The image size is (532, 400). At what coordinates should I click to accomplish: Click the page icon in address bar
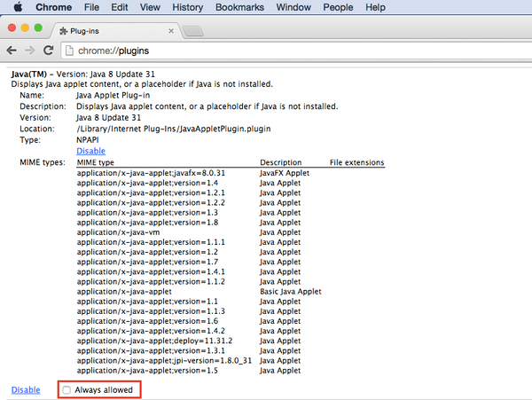point(69,51)
